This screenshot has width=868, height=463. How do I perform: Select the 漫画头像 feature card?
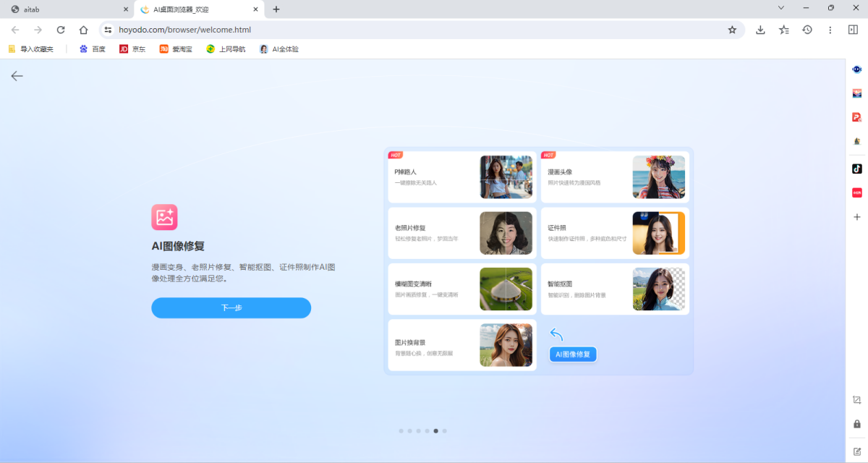(615, 177)
